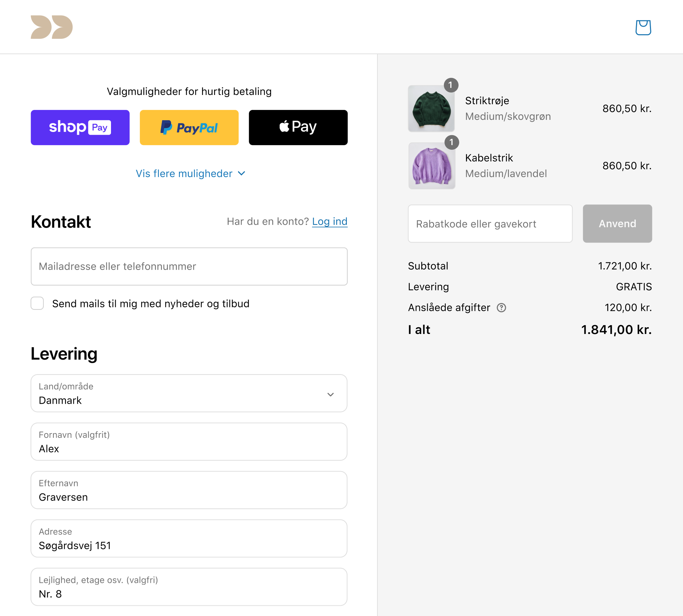Screen dimensions: 683x616
Task: Select the Efternavn field containing Graversen
Action: 189,490
